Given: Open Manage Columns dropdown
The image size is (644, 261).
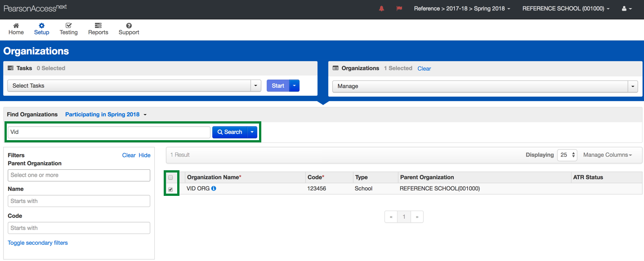Looking at the screenshot, I should [607, 155].
